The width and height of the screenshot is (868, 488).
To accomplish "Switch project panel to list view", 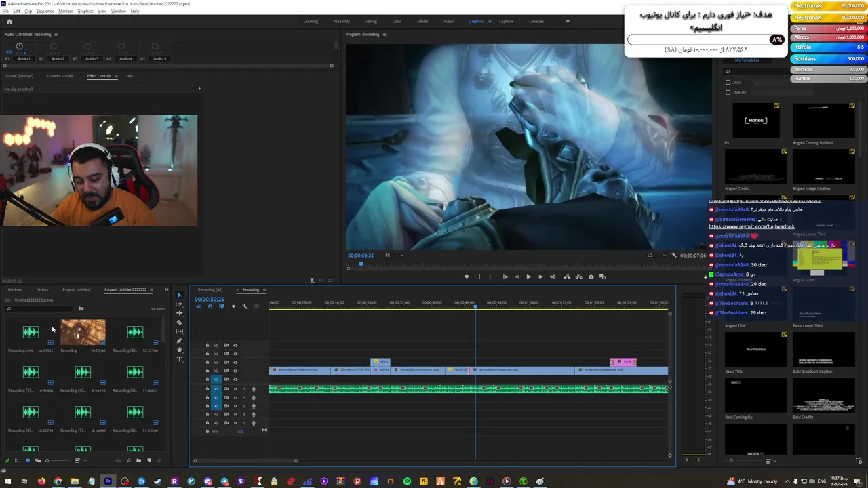I will pos(18,461).
